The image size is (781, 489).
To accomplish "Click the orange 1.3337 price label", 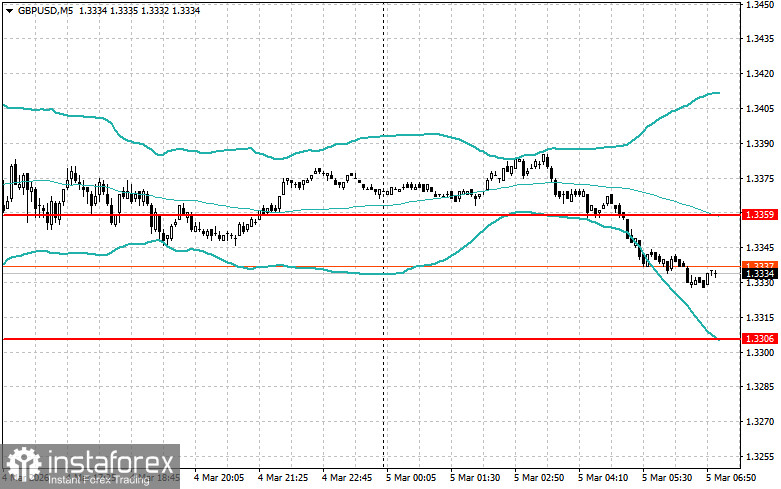I will point(759,265).
